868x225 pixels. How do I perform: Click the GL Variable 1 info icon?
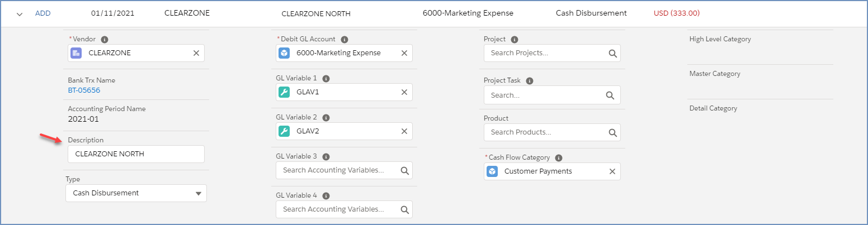click(x=327, y=79)
